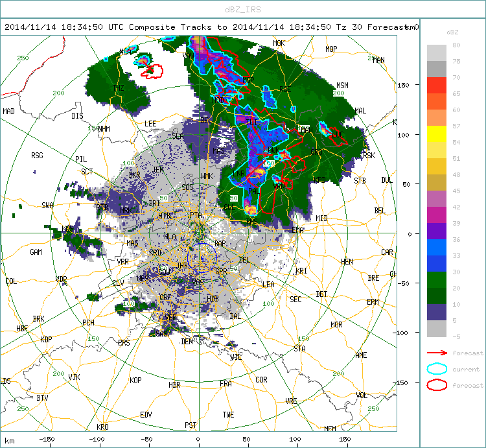
Task: Click the ERM station label
Action: [x=373, y=302]
